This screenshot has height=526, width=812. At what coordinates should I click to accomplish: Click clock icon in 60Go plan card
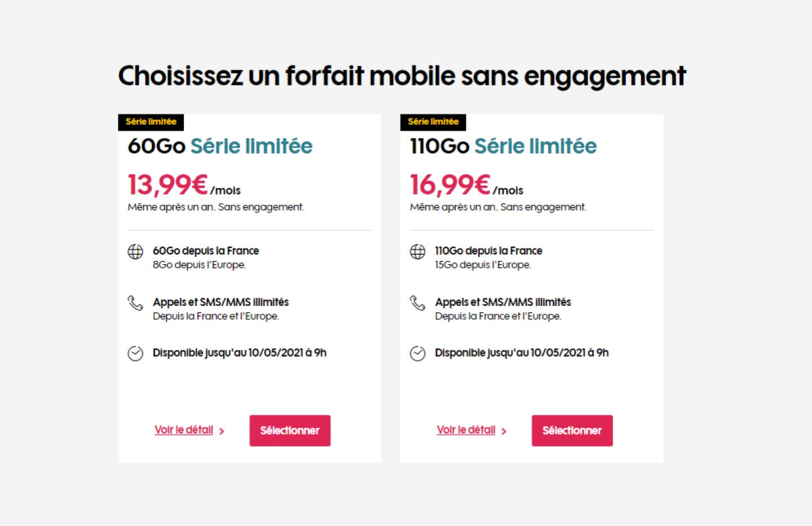135,354
